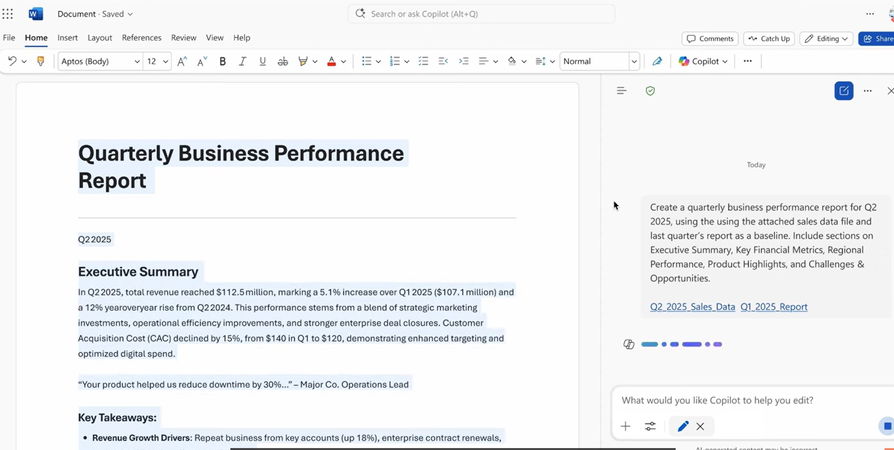894x450 pixels.
Task: Click the Undo arrow icon
Action: (12, 61)
